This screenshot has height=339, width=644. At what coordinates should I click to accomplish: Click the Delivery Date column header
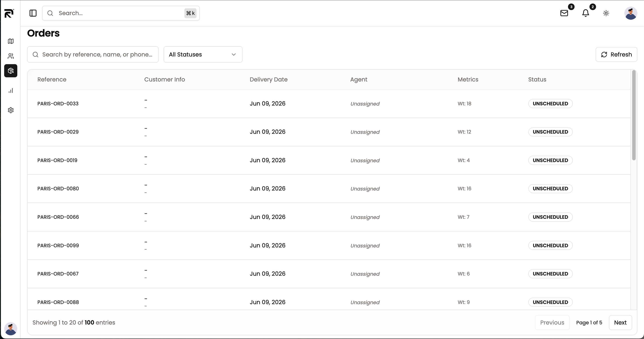point(269,79)
